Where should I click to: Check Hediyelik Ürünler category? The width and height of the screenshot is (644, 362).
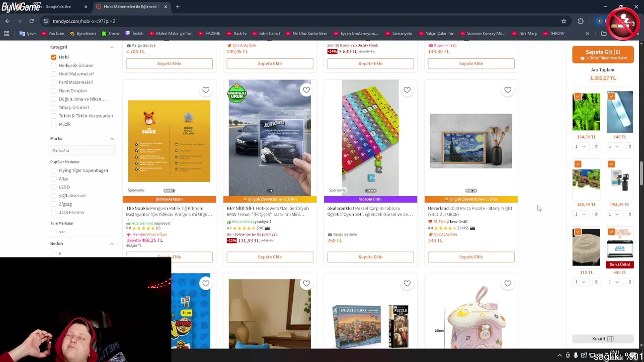[x=54, y=65]
